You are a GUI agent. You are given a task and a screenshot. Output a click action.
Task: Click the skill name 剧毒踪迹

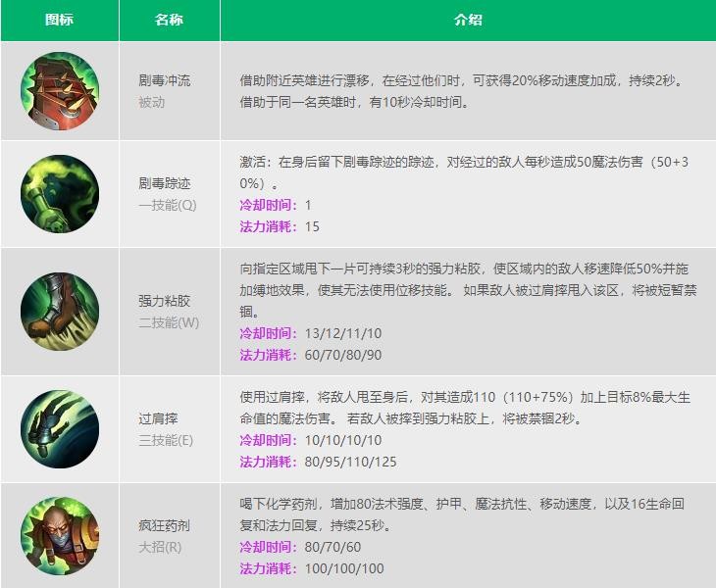pyautogui.click(x=165, y=183)
